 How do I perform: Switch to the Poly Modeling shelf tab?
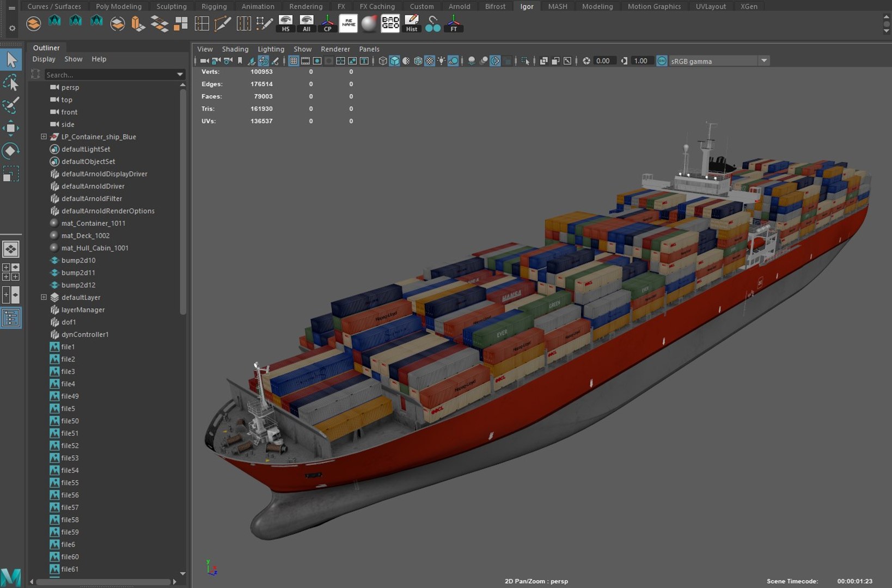point(119,7)
